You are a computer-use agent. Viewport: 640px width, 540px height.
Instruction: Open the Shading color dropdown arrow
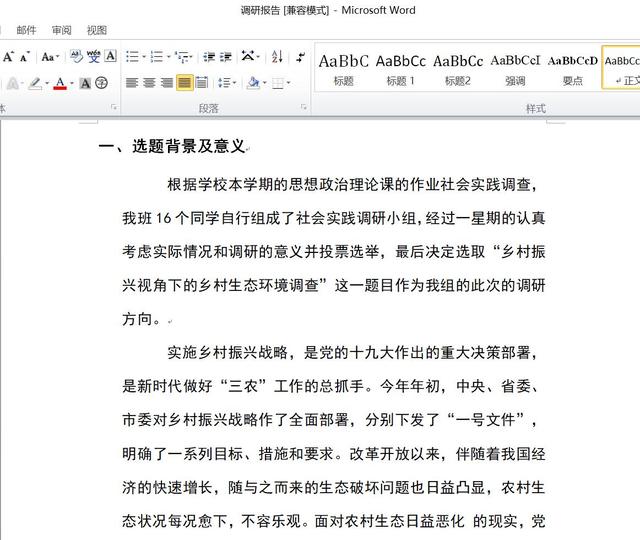pos(264,83)
